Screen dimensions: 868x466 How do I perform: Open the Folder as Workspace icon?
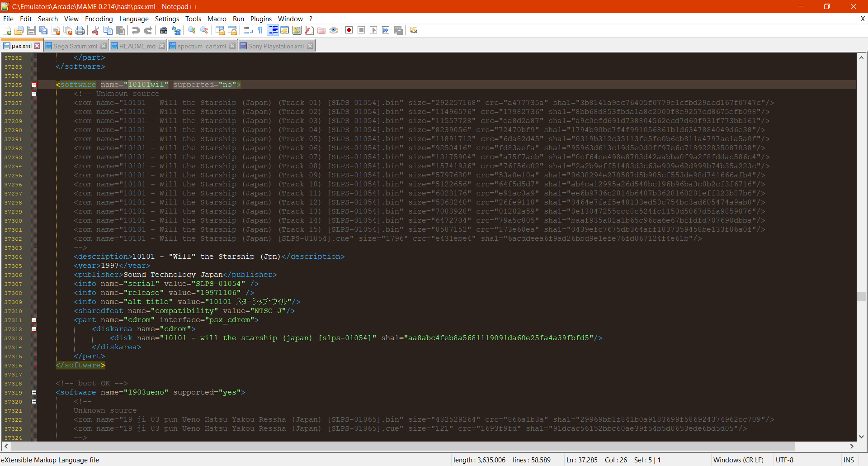(321, 30)
